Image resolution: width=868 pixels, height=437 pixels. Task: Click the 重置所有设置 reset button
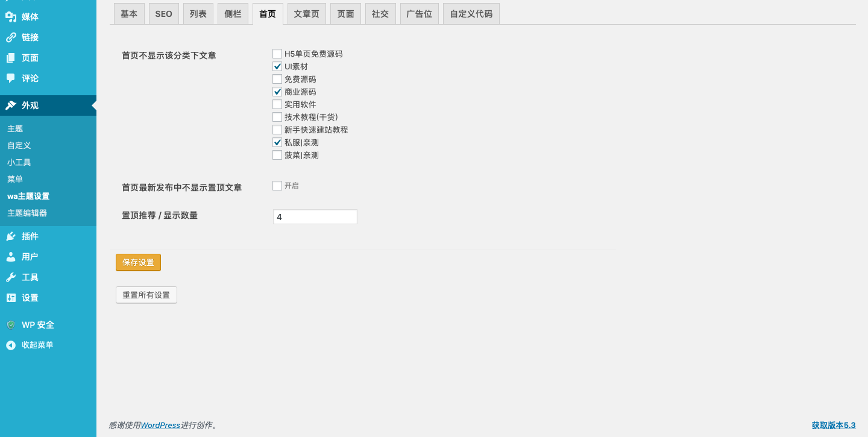146,295
